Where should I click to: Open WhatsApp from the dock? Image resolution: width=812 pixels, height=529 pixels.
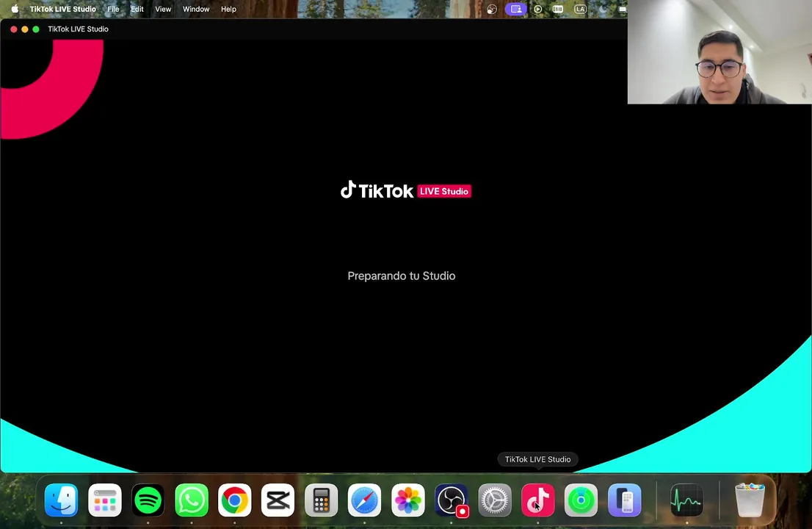(x=192, y=500)
